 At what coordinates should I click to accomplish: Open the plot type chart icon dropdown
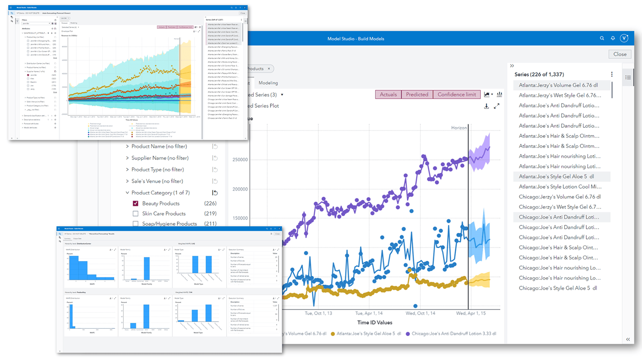pos(492,94)
